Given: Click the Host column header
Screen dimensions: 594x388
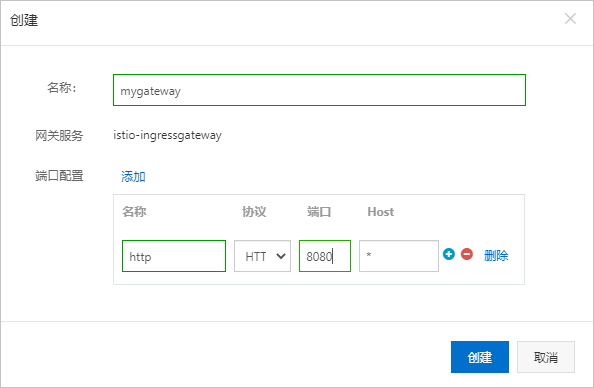Looking at the screenshot, I should [x=381, y=212].
